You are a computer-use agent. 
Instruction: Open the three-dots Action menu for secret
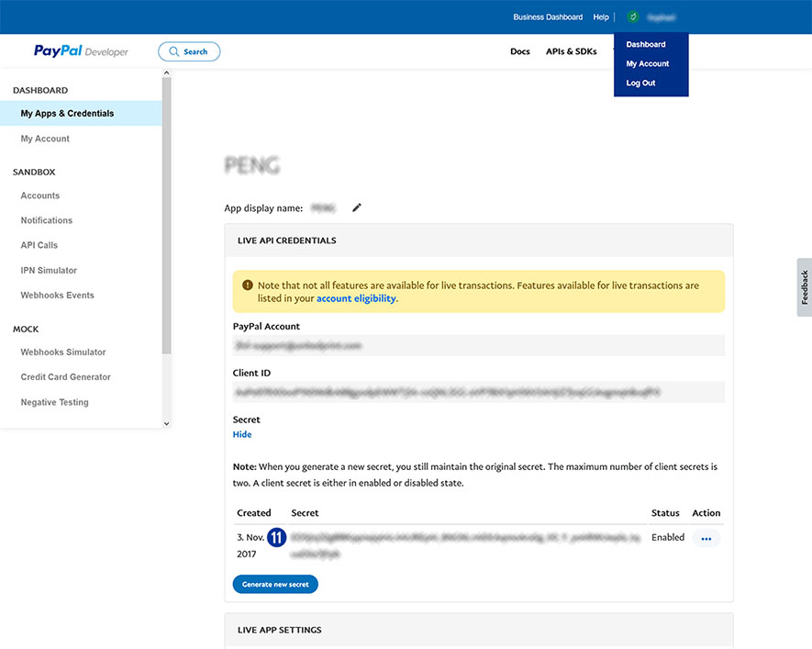click(x=706, y=539)
